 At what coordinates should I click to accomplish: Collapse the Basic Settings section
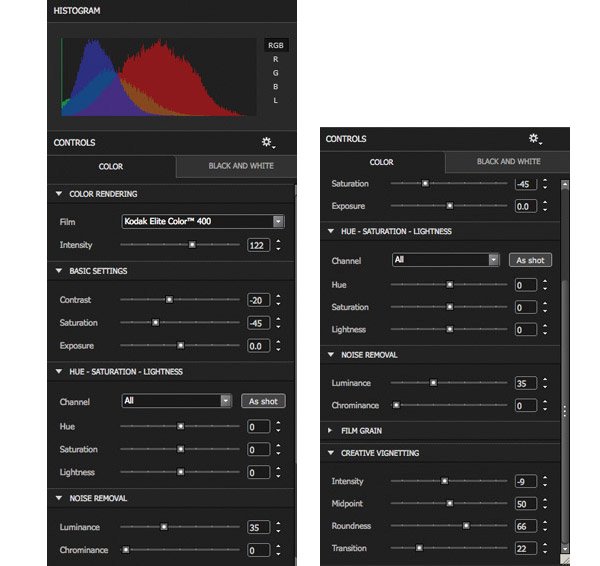tap(59, 271)
